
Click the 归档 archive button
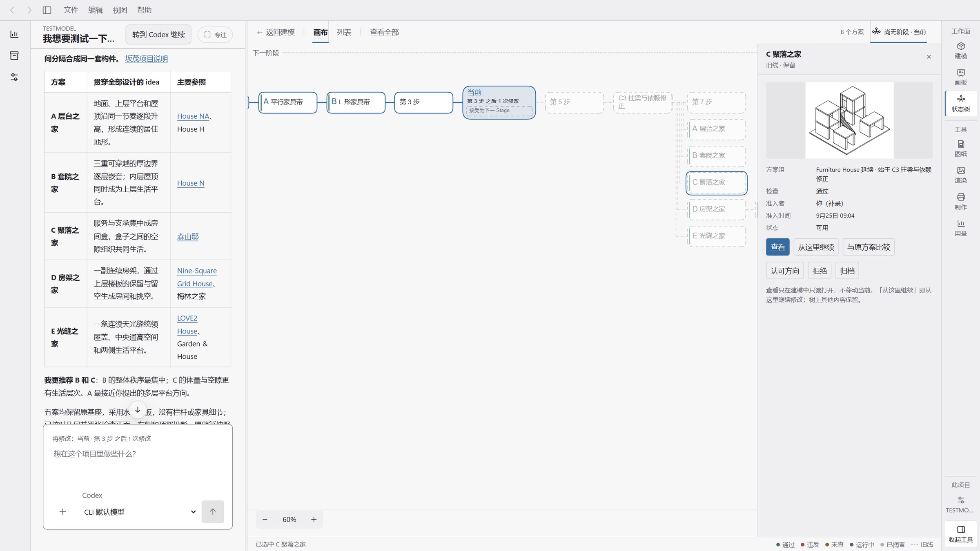click(x=847, y=271)
